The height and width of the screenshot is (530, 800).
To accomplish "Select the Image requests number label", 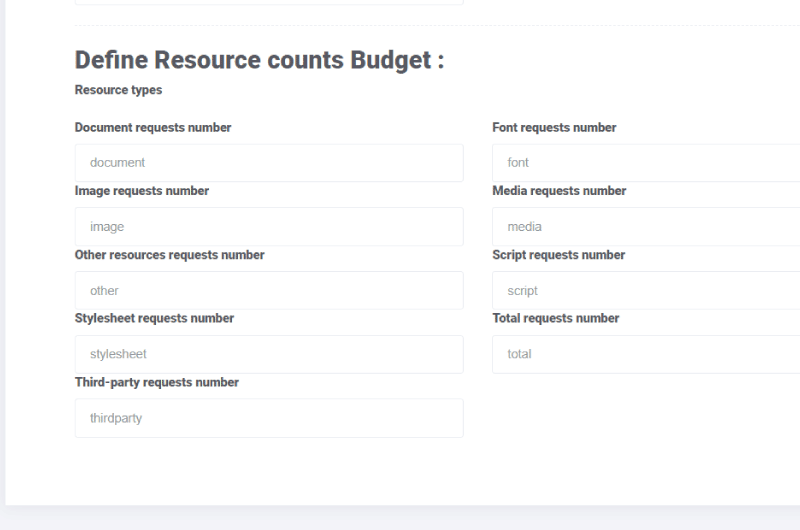I will [142, 191].
